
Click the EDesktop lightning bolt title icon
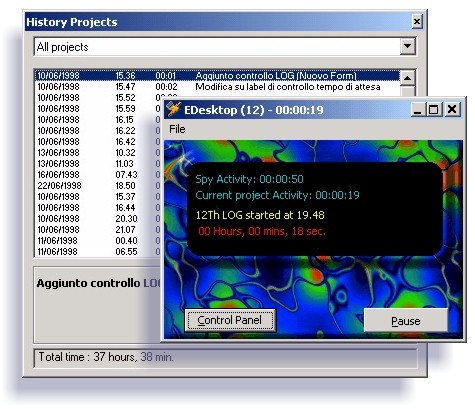[174, 109]
